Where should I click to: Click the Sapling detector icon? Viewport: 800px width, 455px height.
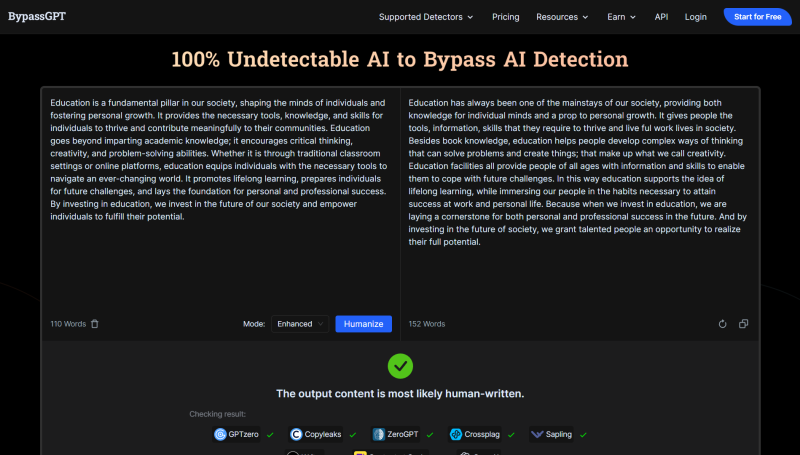pos(537,435)
